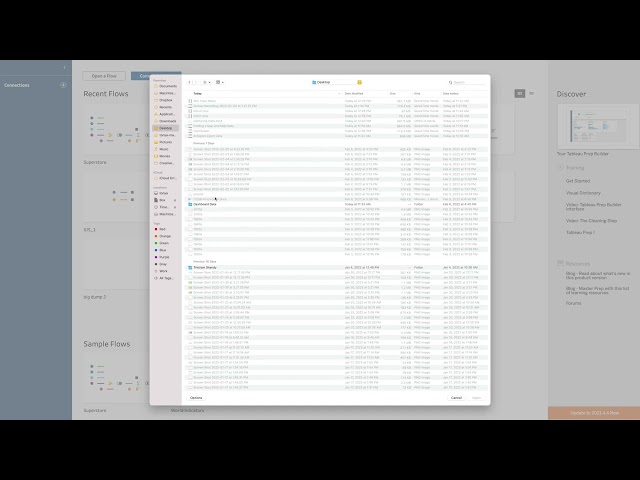This screenshot has width=640, height=480.
Task: Open Applications in the file dialog sidebar
Action: 164,114
